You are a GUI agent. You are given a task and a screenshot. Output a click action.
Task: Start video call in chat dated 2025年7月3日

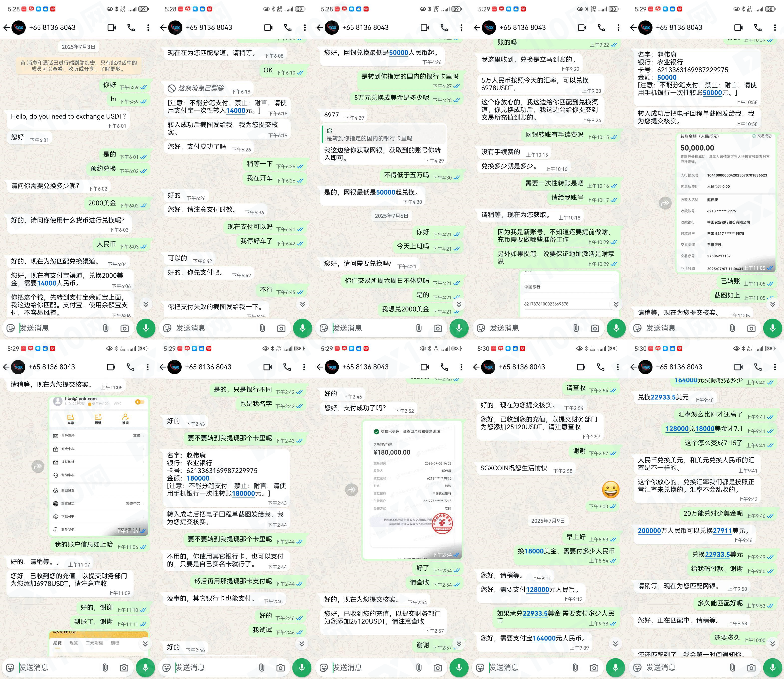[112, 28]
